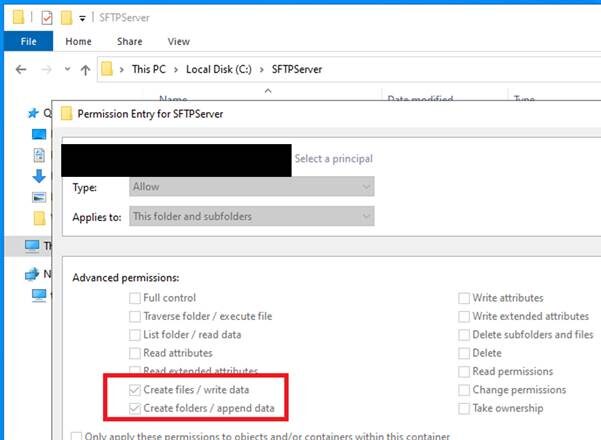Enable the Full control checkbox
This screenshot has width=601, height=440.
(x=135, y=298)
